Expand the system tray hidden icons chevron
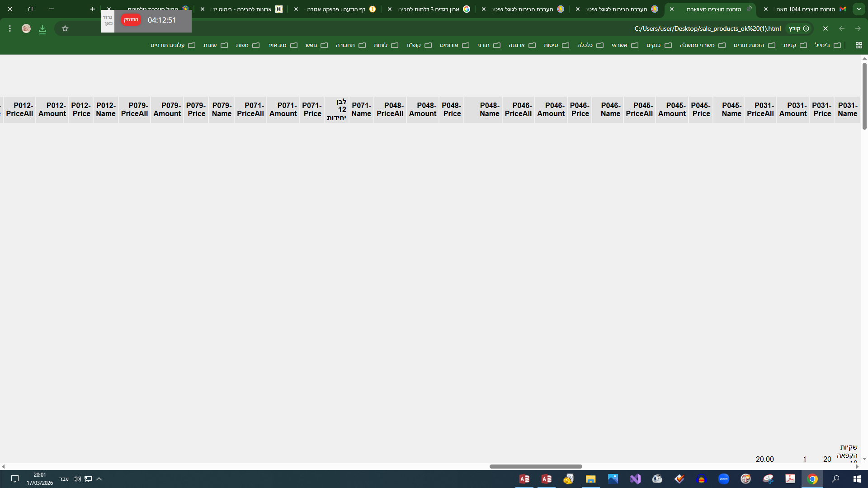868x488 pixels. pyautogui.click(x=99, y=479)
